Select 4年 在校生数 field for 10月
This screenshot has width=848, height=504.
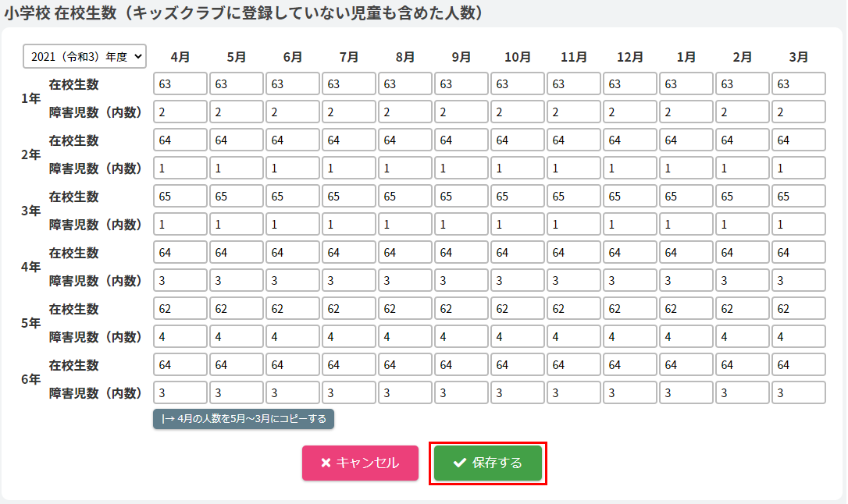(x=518, y=253)
